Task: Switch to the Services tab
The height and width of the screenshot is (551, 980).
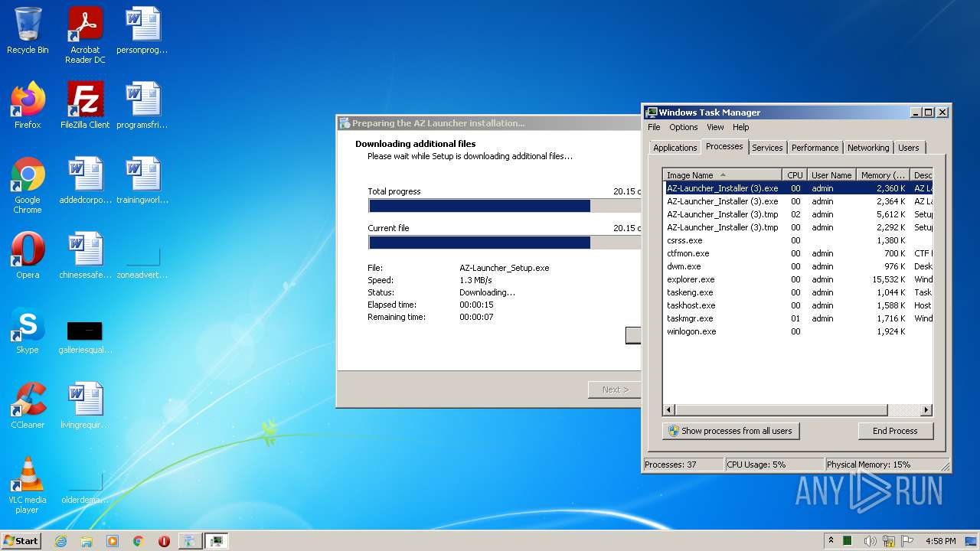Action: pyautogui.click(x=767, y=148)
